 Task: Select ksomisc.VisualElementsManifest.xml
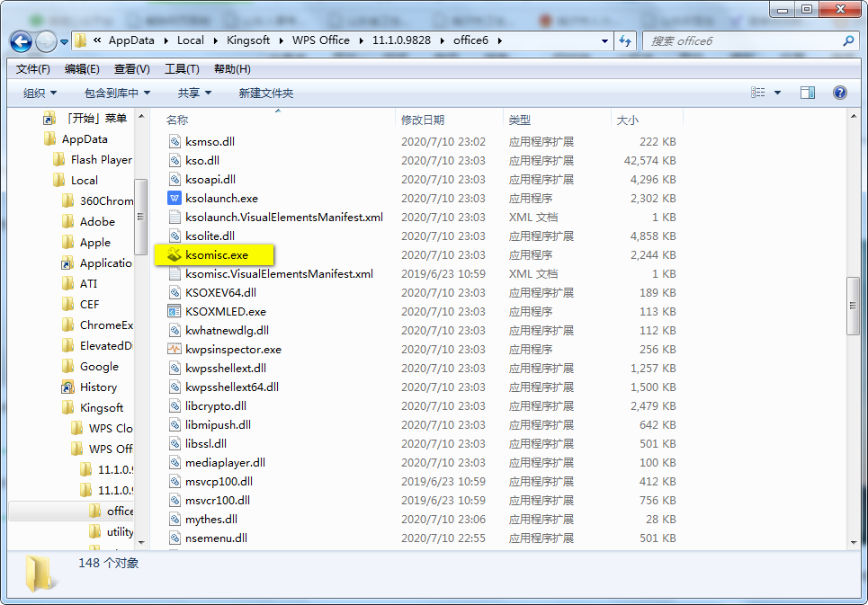click(x=279, y=274)
